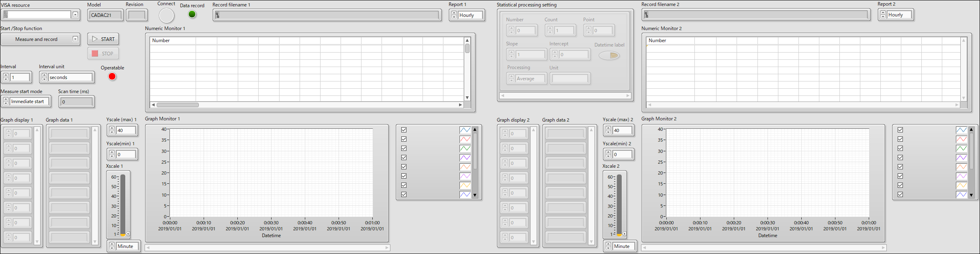Click red plot icon in Graph Monitor 1 legend
This screenshot has height=254, width=980.
click(465, 139)
